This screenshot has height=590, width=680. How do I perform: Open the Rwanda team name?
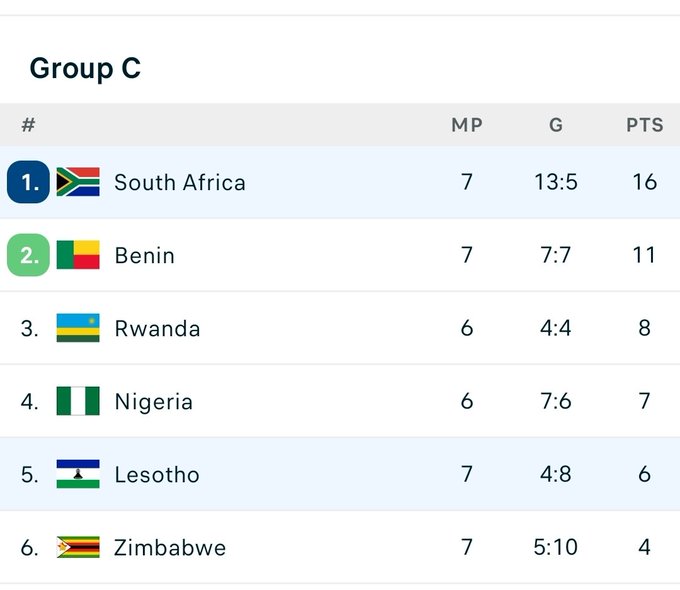pyautogui.click(x=157, y=328)
